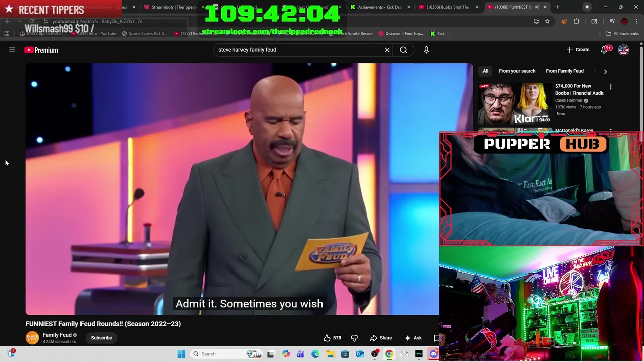
Task: Open $74,000 For New Boobs video thumbnail
Action: click(515, 104)
